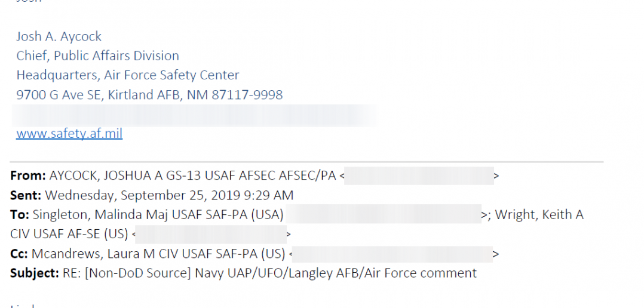Image resolution: width=644 pixels, height=308 pixels.
Task: Click the Chief, Public Affairs Division line
Action: click(x=98, y=56)
